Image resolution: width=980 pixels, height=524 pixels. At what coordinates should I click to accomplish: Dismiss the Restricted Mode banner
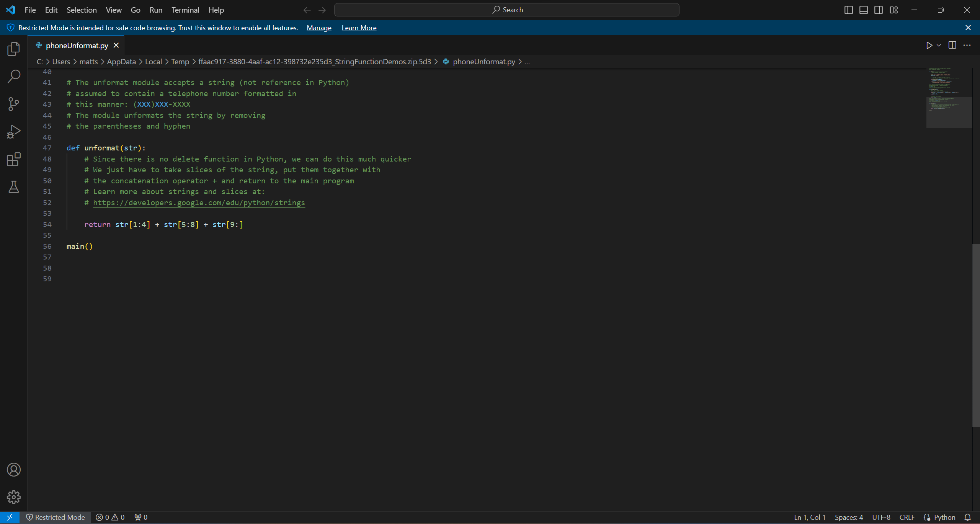pos(968,28)
